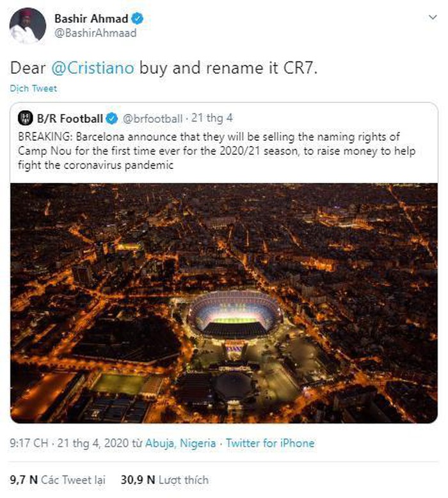Open the Abuja, Nigeria location link
Viewport: 448px width, 498px height.
(x=181, y=442)
